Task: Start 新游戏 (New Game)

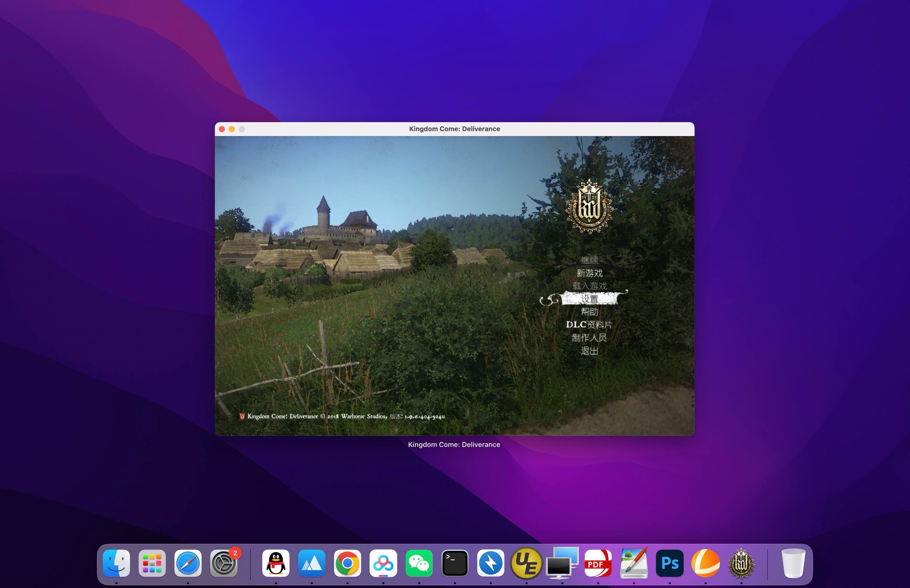Action: pyautogui.click(x=590, y=273)
